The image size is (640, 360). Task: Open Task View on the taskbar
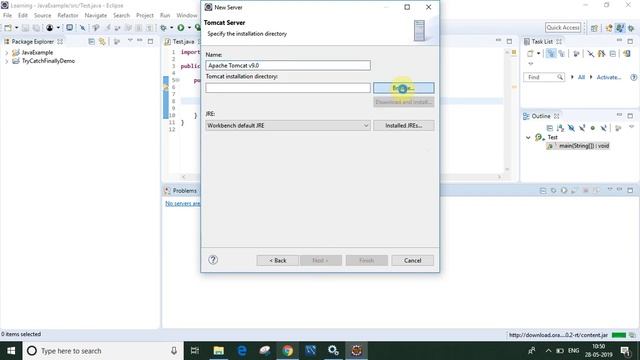coord(195,351)
